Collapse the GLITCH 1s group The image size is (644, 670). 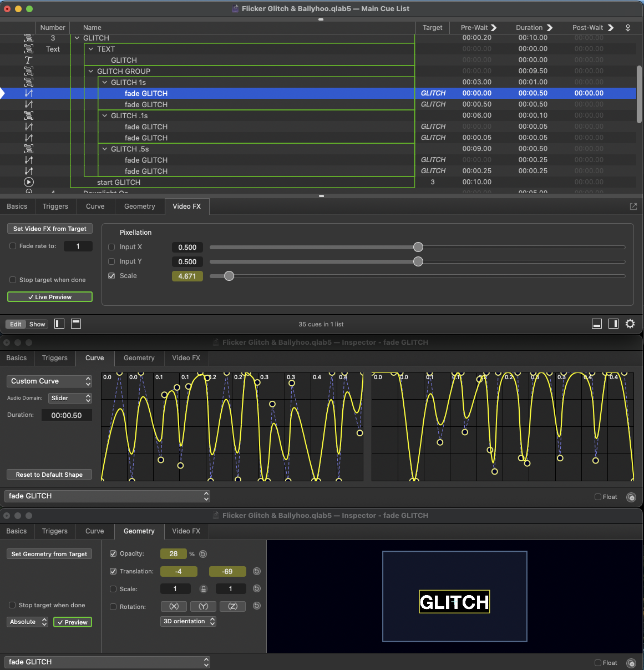pos(104,82)
